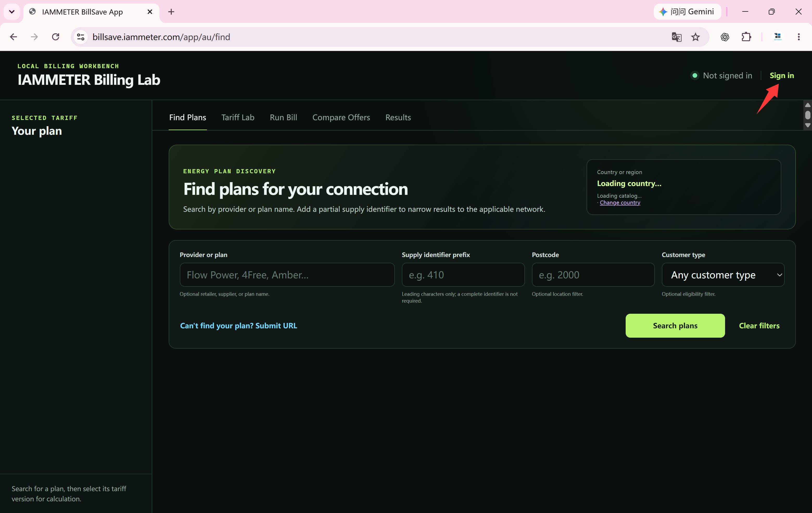Reload the current page
Screen dimensions: 812x513
click(56, 37)
